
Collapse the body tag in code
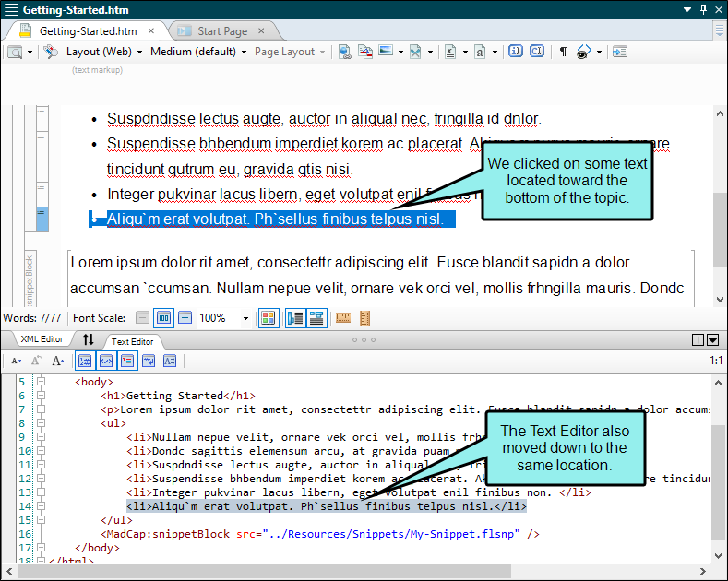[x=41, y=382]
